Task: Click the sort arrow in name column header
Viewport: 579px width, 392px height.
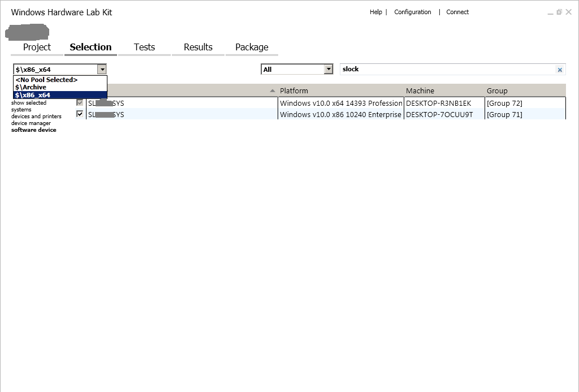Action: pyautogui.click(x=273, y=91)
